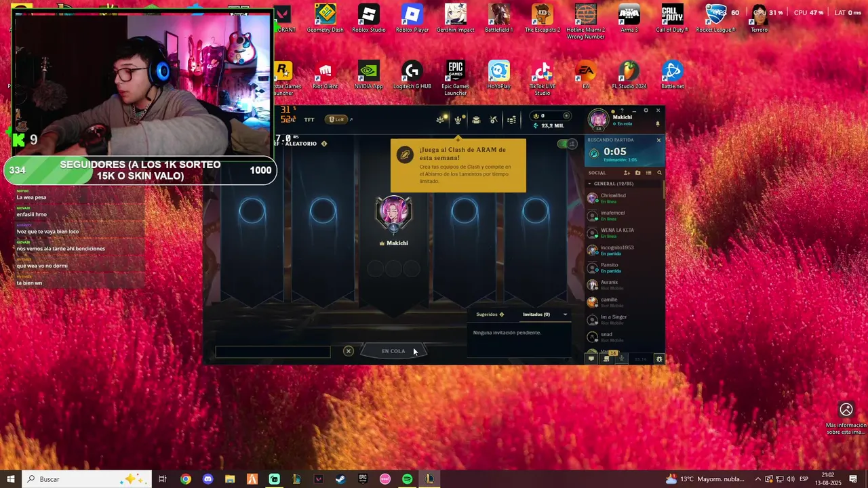Invite player in first empty lobby slot
The width and height of the screenshot is (868, 488).
pyautogui.click(x=252, y=211)
